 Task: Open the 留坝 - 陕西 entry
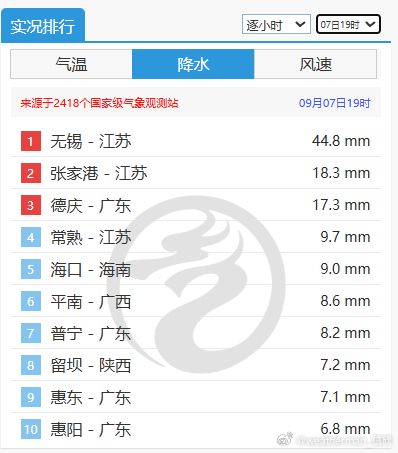pos(91,365)
